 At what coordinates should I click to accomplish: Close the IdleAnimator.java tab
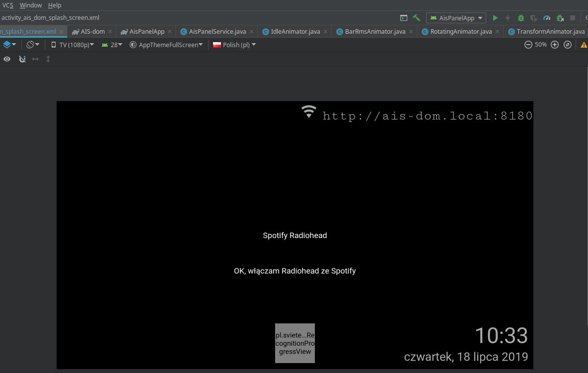(325, 31)
